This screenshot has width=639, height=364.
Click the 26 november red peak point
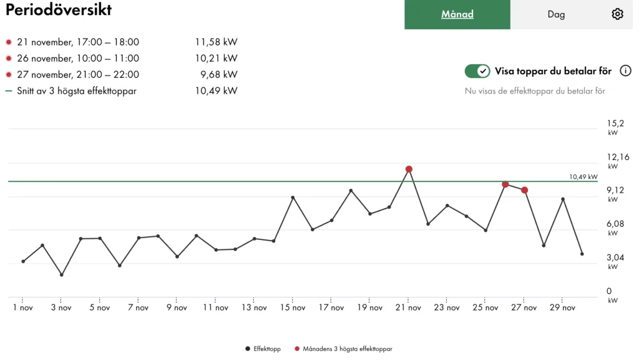[x=505, y=184]
